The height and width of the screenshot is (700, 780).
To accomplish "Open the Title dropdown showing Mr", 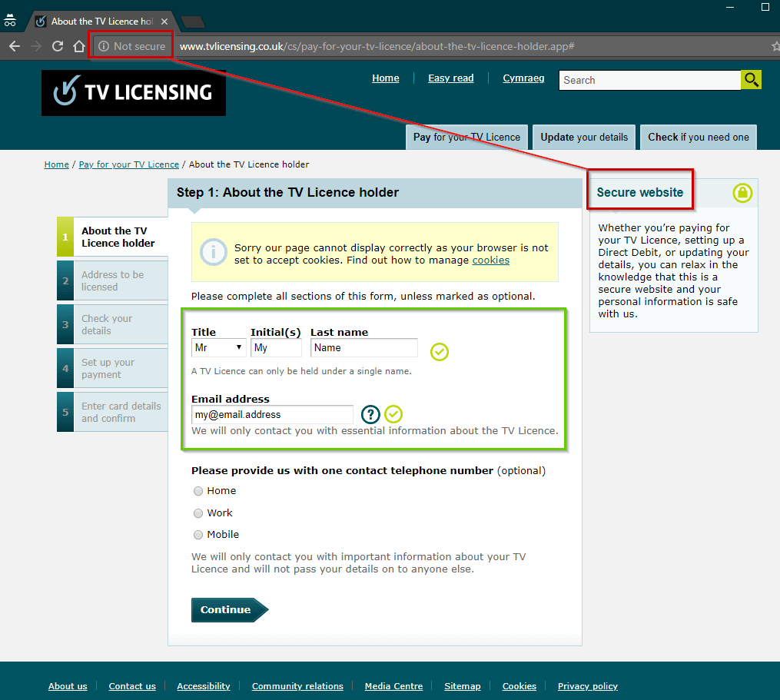I will (x=218, y=347).
